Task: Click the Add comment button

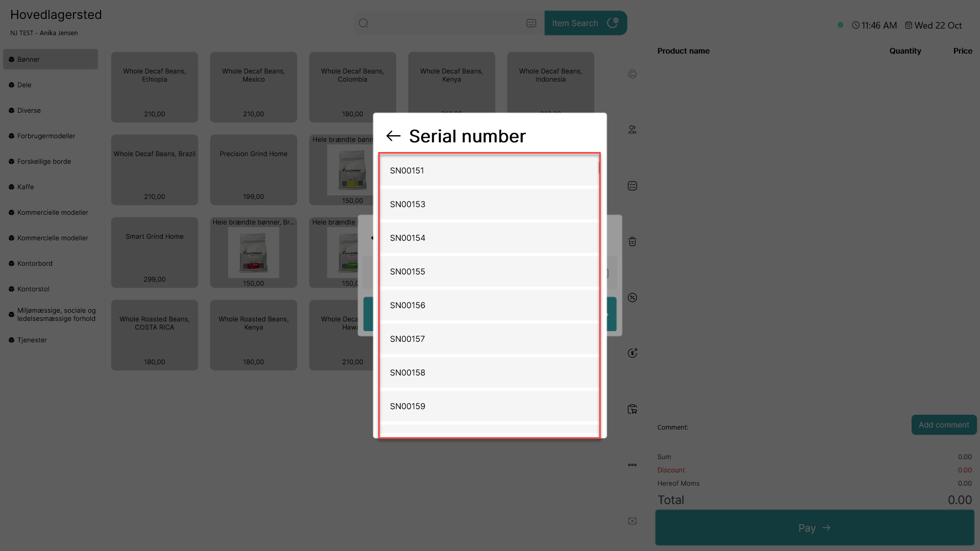Action: click(944, 425)
